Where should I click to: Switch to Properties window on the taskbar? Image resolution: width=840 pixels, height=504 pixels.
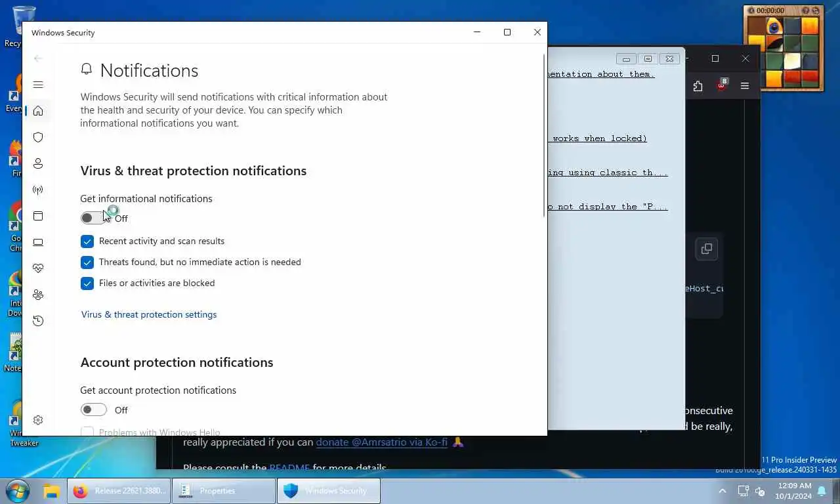point(224,491)
